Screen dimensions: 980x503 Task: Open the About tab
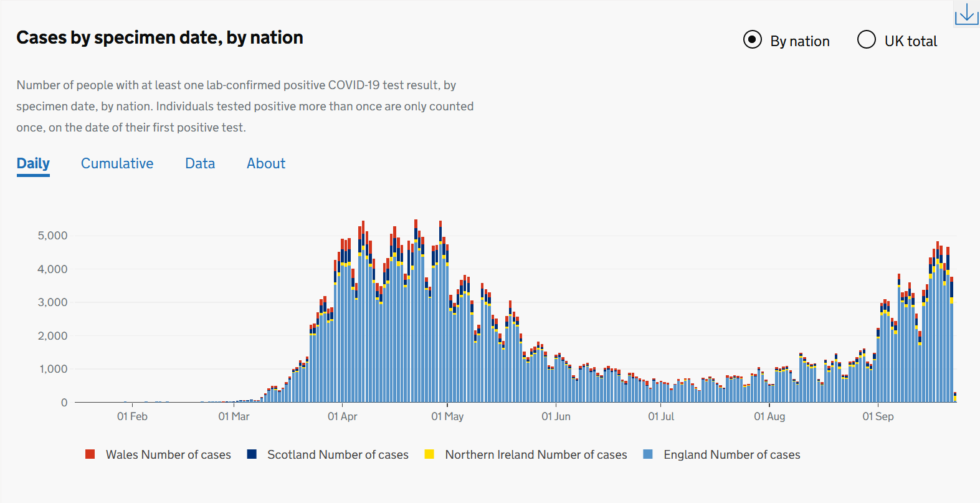266,163
